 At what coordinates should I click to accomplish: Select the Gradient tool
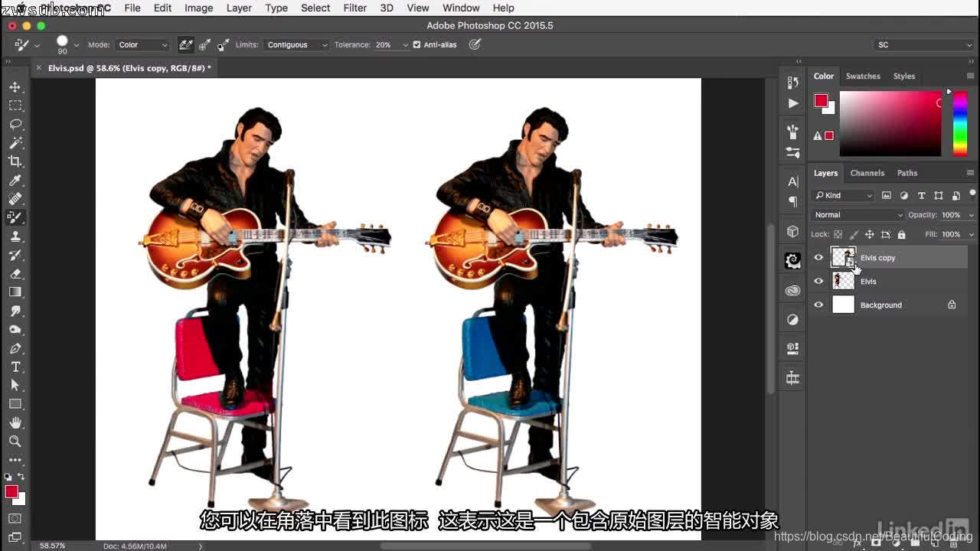[15, 292]
